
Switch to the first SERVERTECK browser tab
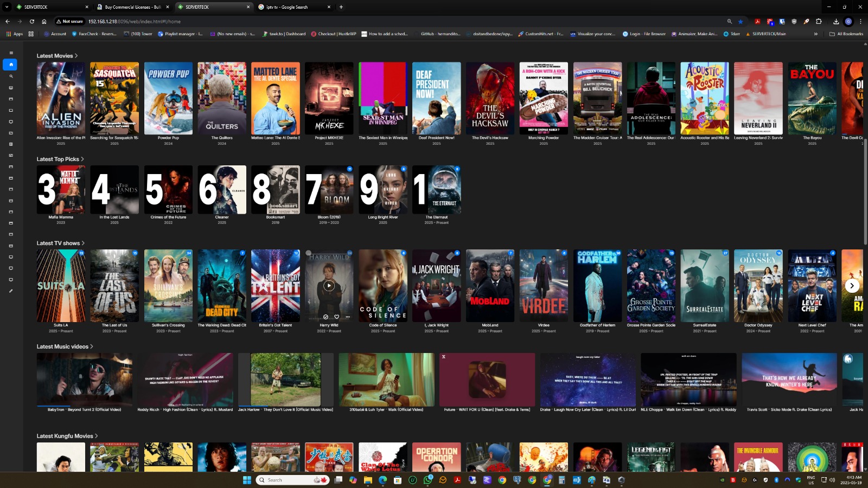click(x=52, y=7)
